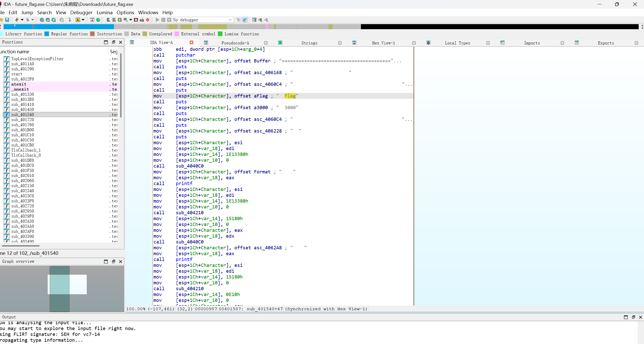Click the red triangle toolbar icon

(92, 20)
